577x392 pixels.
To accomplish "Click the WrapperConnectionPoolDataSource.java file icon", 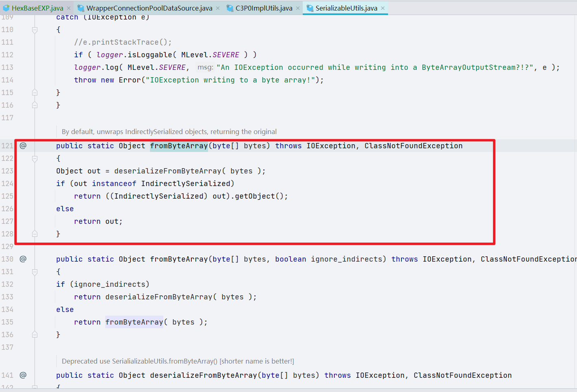I will [80, 8].
